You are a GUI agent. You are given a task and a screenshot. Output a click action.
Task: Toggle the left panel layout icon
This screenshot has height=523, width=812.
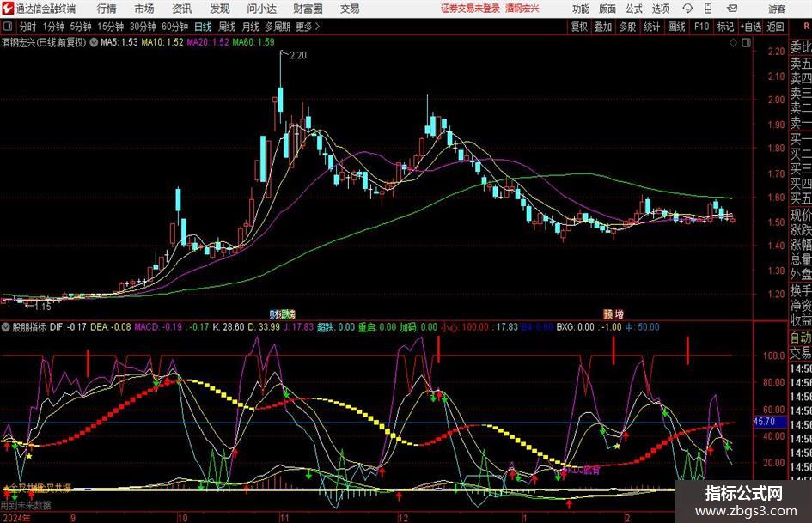tap(8, 26)
